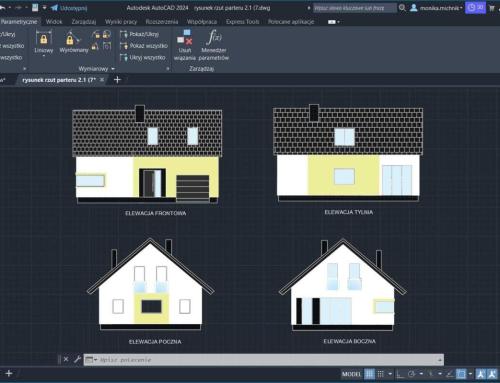
Task: Select the ELEWACJA TYLNA label text
Action: [x=349, y=212]
